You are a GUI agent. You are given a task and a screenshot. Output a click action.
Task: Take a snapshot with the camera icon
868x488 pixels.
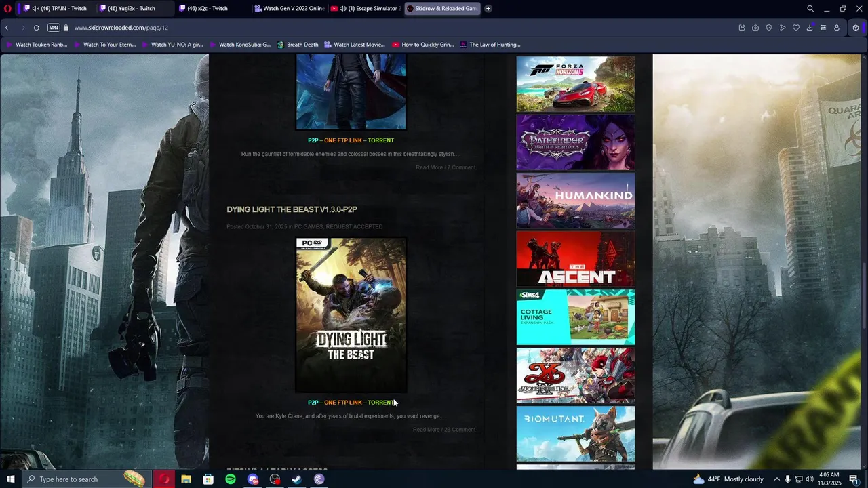[x=755, y=28]
